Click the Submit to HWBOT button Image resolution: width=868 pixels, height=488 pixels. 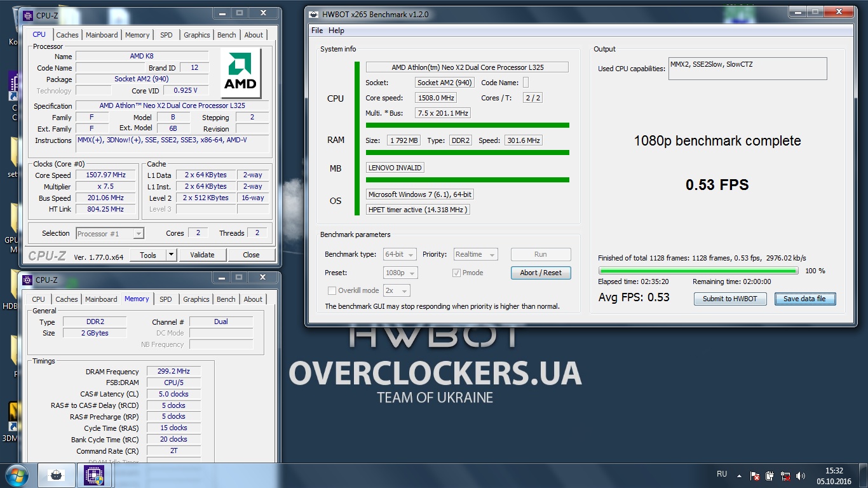click(x=730, y=299)
